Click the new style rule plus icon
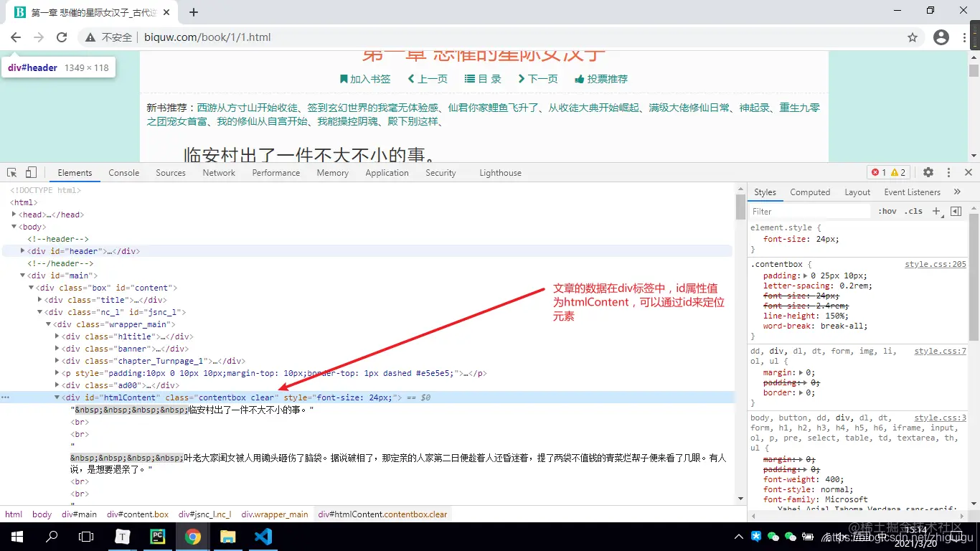The width and height of the screenshot is (980, 551). click(934, 211)
